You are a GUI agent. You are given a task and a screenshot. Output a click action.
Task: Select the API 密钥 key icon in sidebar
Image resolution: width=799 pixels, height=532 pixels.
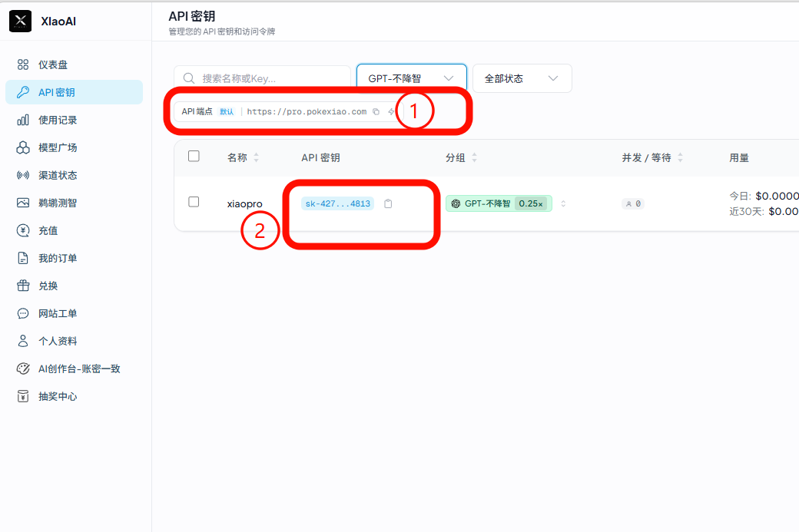coord(23,92)
